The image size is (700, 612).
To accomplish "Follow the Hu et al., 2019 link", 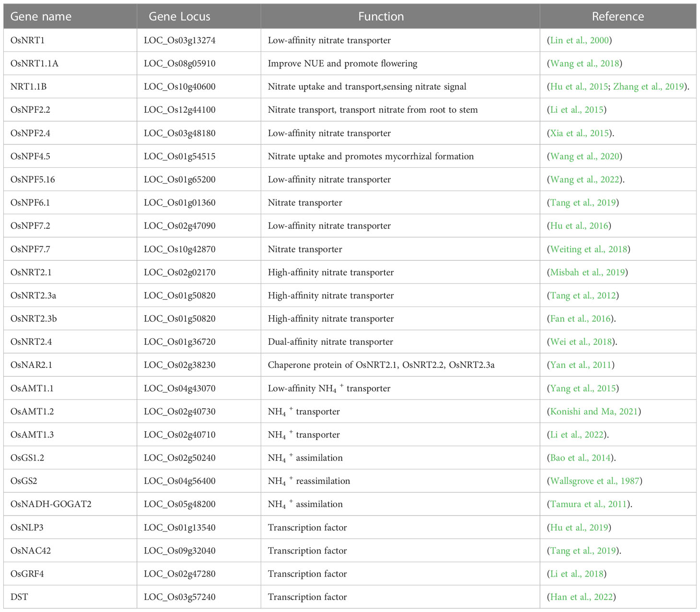I will pos(579,528).
